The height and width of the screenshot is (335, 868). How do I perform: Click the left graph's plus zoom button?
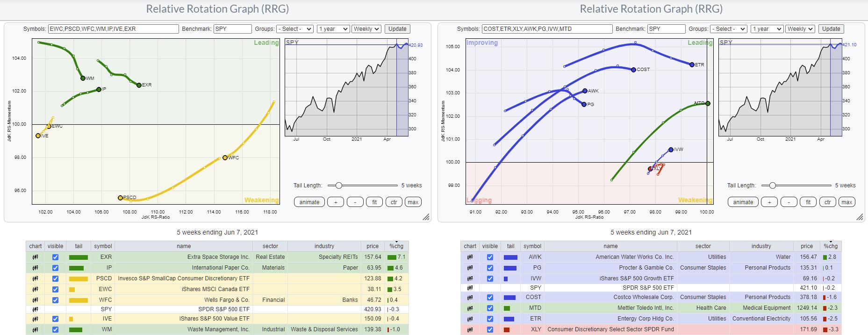[x=335, y=202]
